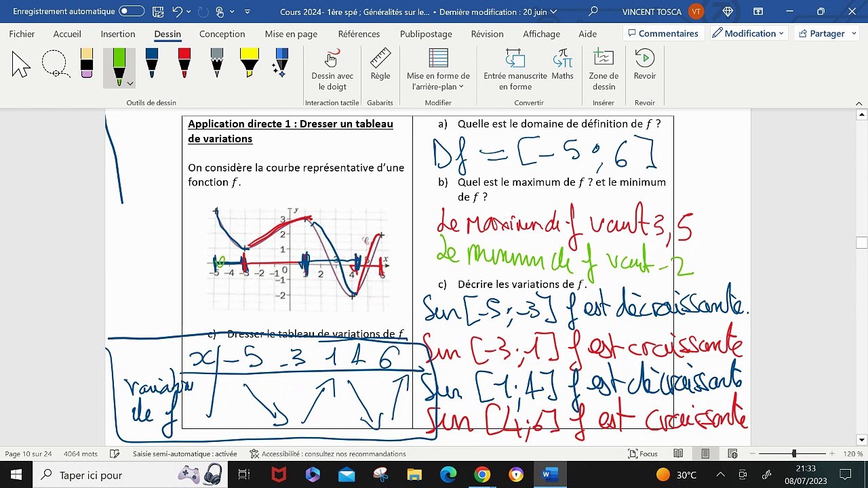This screenshot has width=868, height=488.
Task: Open the Publipostage tab
Action: click(x=426, y=34)
